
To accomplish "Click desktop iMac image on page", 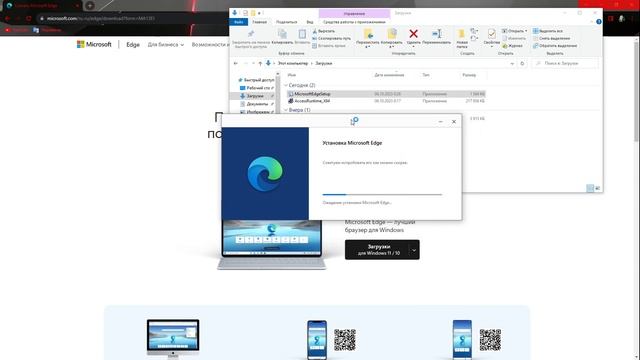I will coord(173,338).
